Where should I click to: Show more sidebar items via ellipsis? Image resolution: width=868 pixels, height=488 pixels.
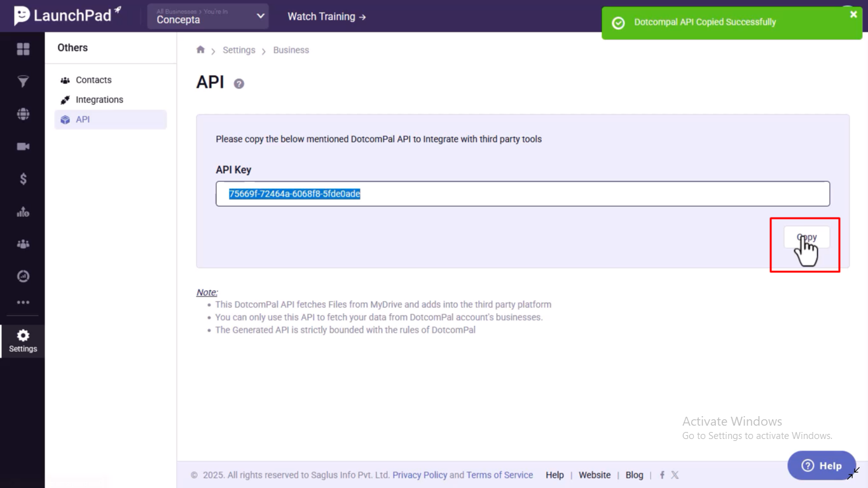click(23, 303)
